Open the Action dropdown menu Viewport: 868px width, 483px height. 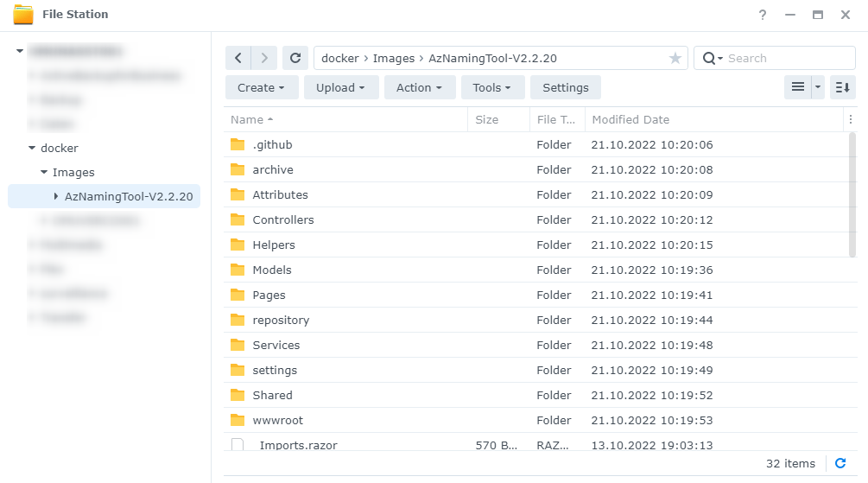[420, 87]
